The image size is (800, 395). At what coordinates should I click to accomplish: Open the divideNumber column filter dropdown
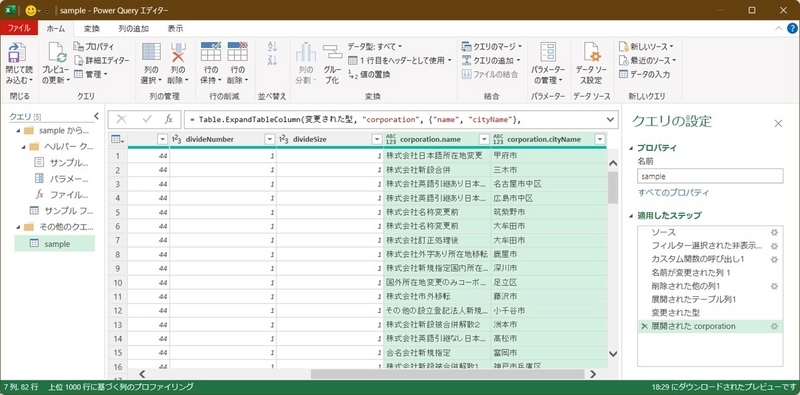(270, 139)
